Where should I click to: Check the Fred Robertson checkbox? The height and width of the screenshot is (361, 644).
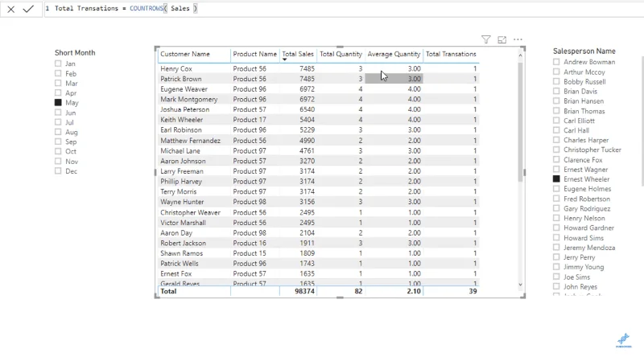pos(556,199)
